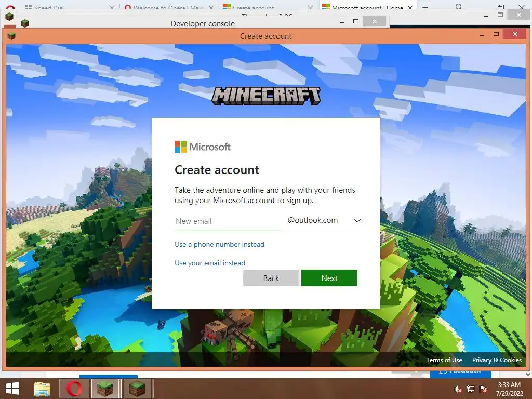
Task: Open the Windows Start button
Action: (x=12, y=389)
